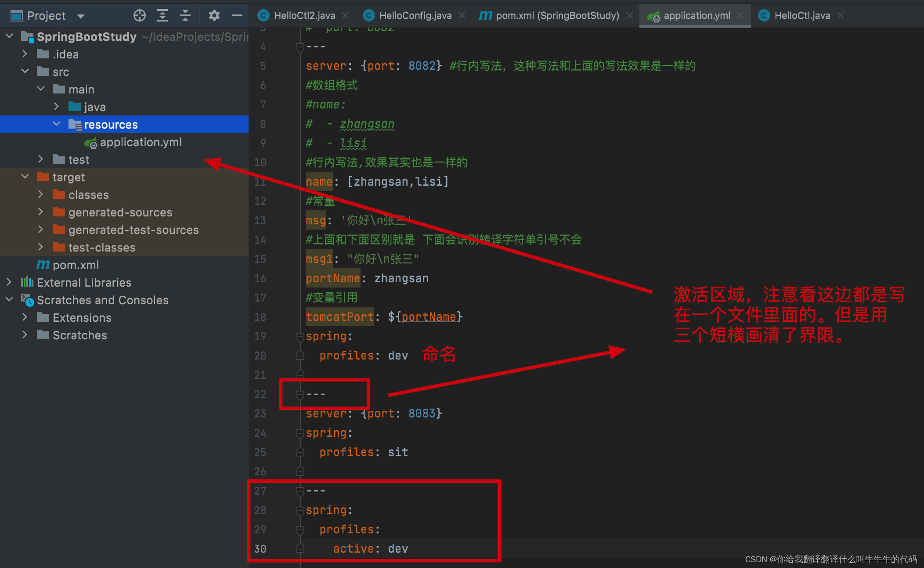Click the Collapse All icon in Project panel
Image resolution: width=924 pixels, height=568 pixels.
185,16
